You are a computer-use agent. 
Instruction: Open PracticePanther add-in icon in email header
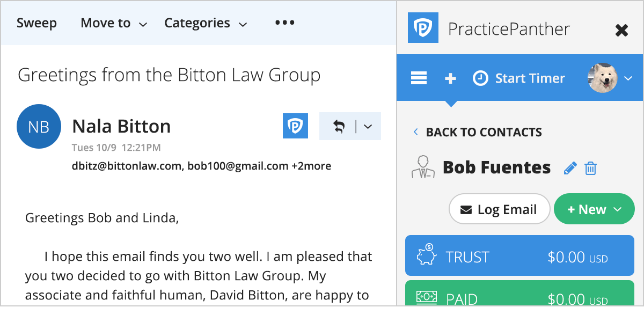(x=295, y=126)
